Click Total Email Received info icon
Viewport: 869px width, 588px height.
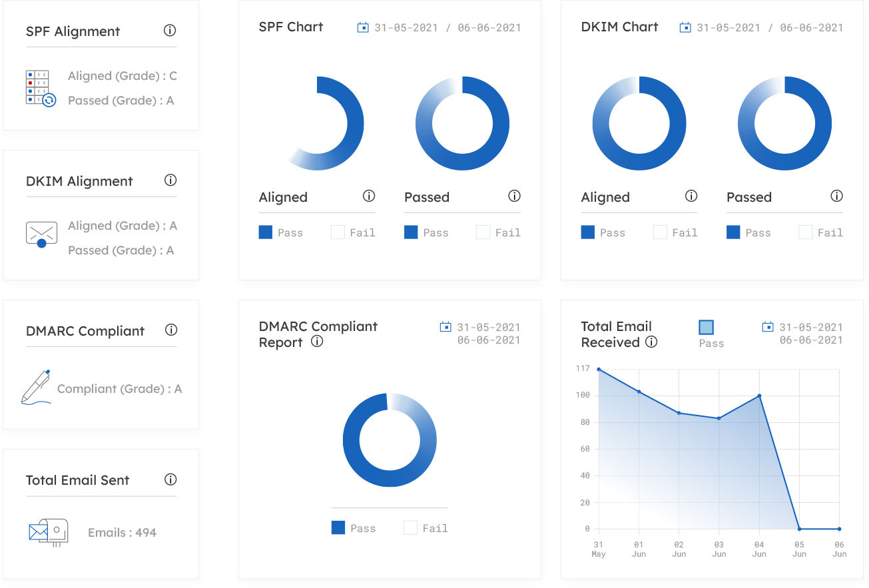click(x=652, y=342)
